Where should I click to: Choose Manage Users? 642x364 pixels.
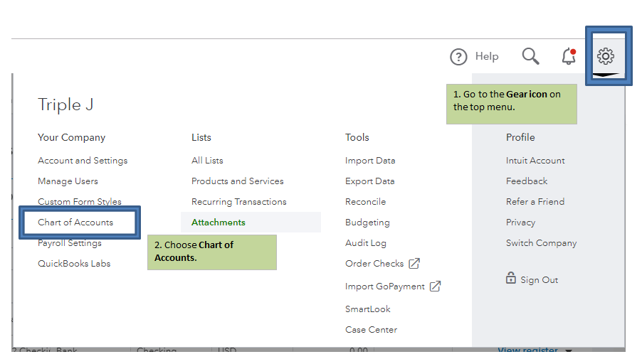click(68, 181)
